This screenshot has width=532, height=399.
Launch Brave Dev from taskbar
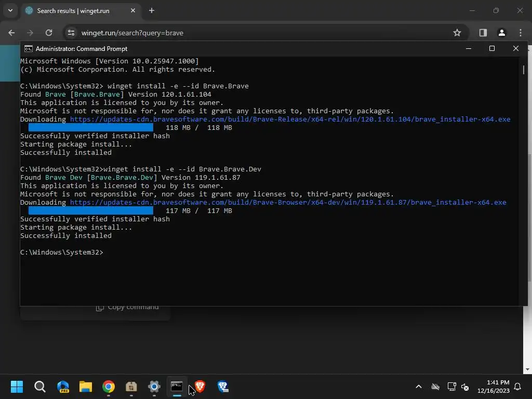click(223, 387)
